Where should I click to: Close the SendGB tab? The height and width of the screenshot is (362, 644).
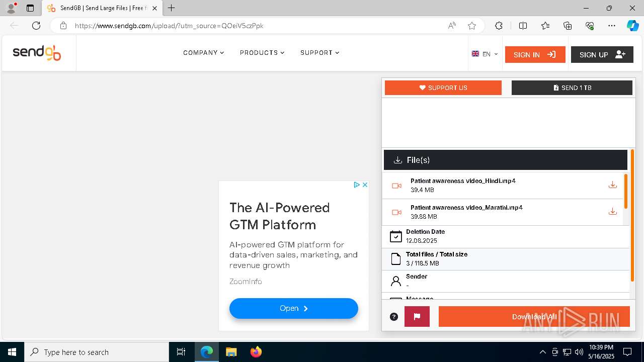pyautogui.click(x=155, y=8)
